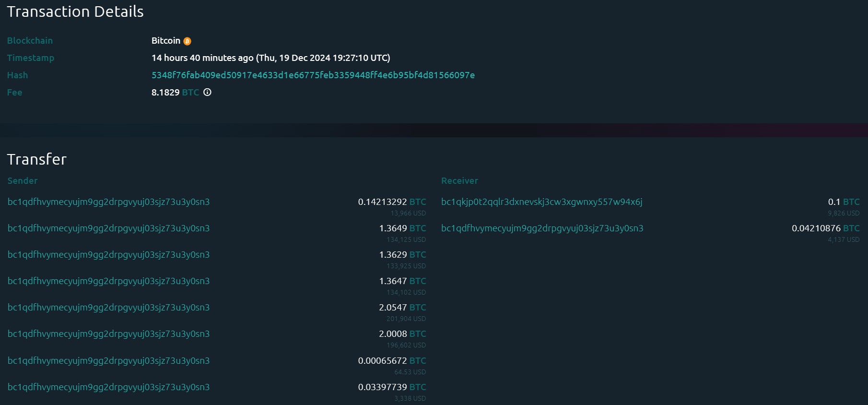Open receiver address receiving 0.04210876 BTC

click(x=542, y=228)
